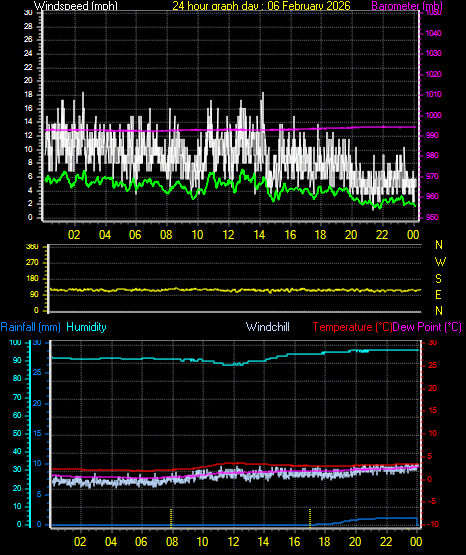Click the 360 wind direction degree label

tap(32, 247)
